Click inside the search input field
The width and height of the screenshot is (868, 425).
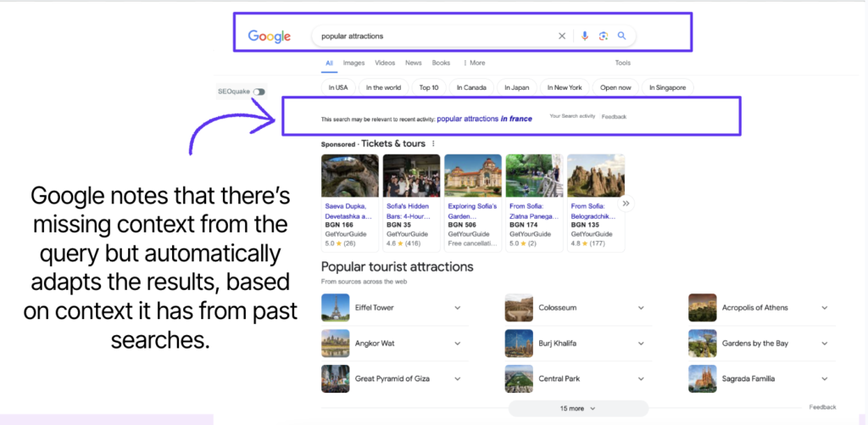432,36
